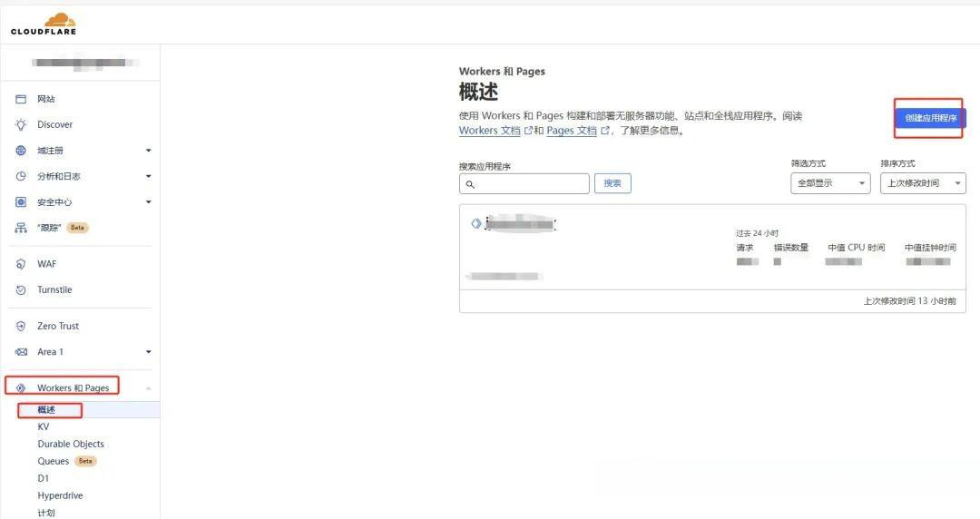Viewport: 980px width, 519px height.
Task: Click the Area 1 envelope icon
Action: click(21, 351)
